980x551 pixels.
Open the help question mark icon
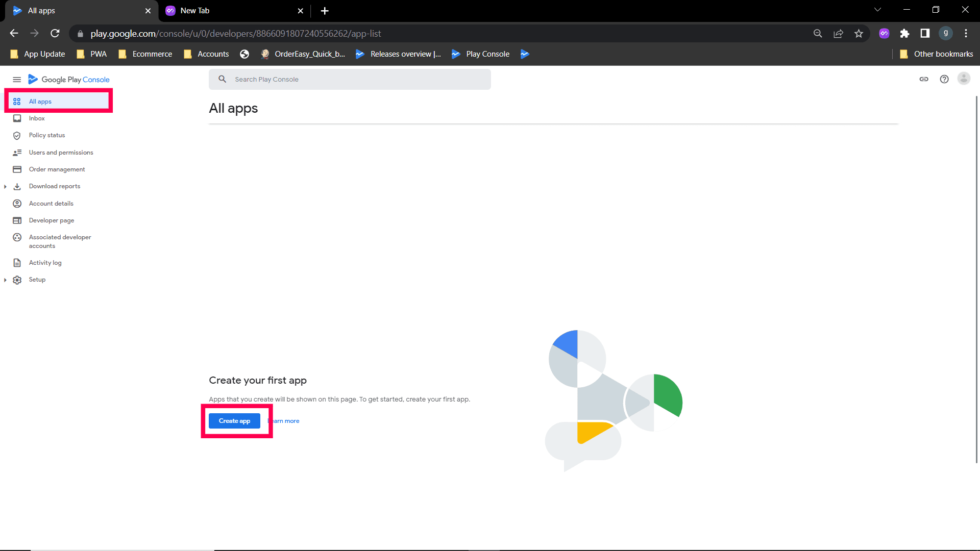tap(944, 79)
